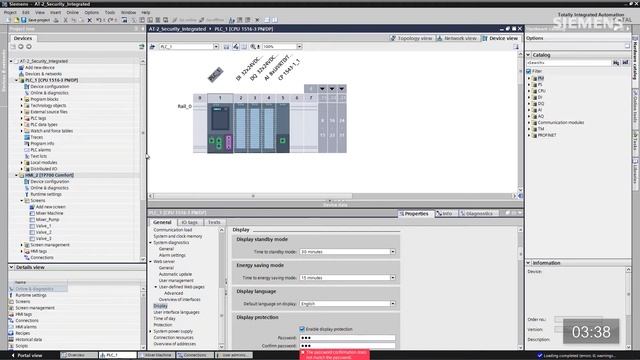Click the Traces icon in the project tree
The width and height of the screenshot is (640, 360).
[27, 137]
